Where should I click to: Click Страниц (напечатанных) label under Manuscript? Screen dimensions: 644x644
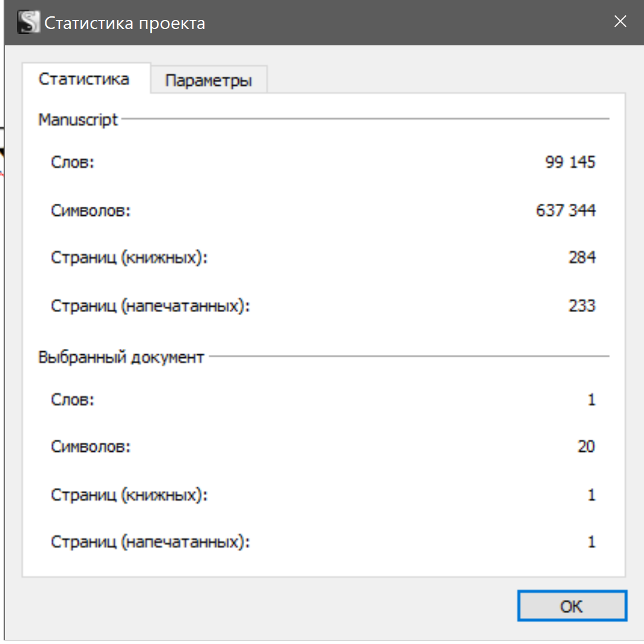150,305
